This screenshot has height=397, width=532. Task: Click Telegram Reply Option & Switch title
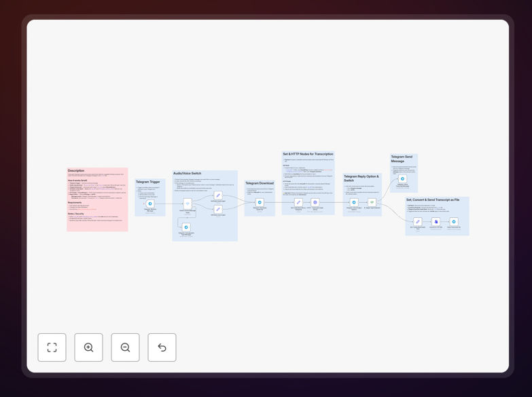(x=361, y=178)
